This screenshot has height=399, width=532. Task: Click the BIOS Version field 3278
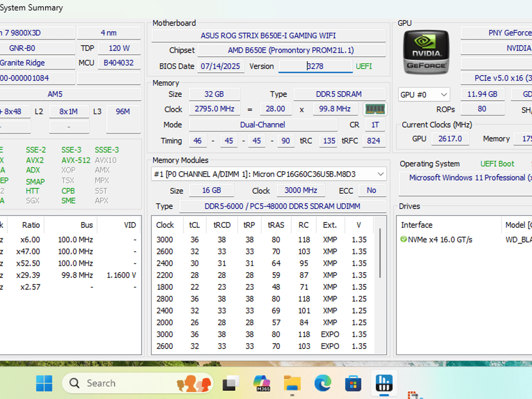pyautogui.click(x=315, y=66)
